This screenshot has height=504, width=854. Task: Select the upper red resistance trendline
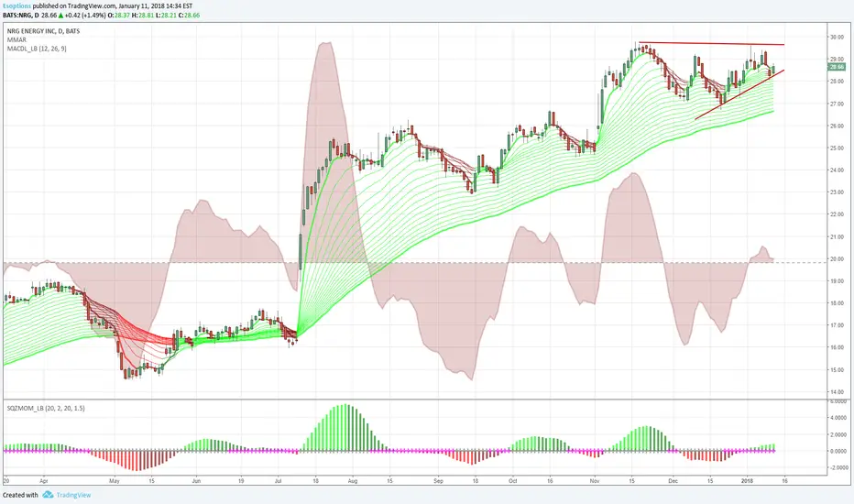point(711,44)
